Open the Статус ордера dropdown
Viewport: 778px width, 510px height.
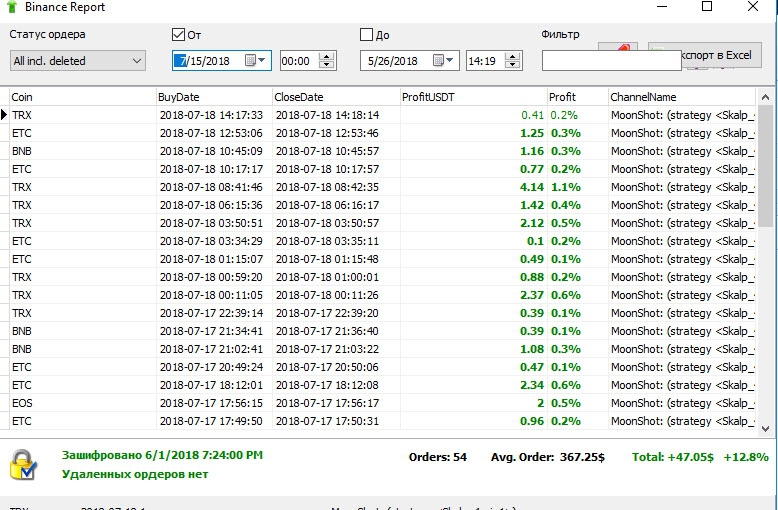pyautogui.click(x=77, y=61)
